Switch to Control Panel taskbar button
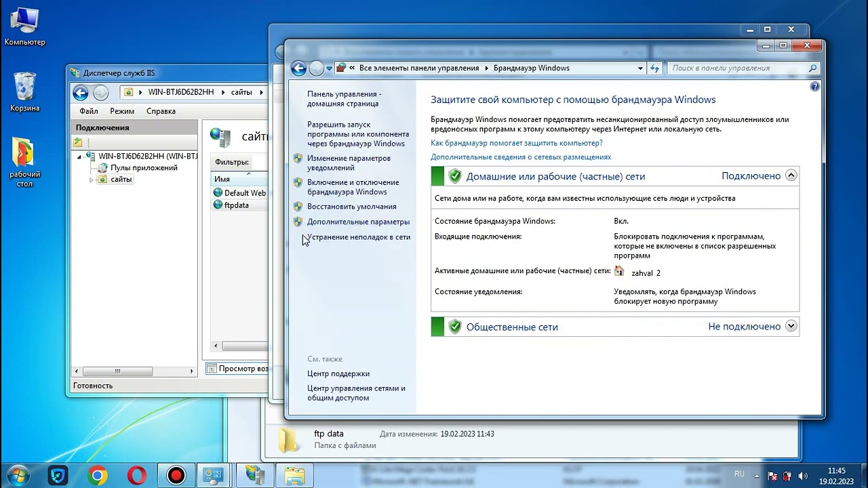This screenshot has height=488, width=868. 214,476
